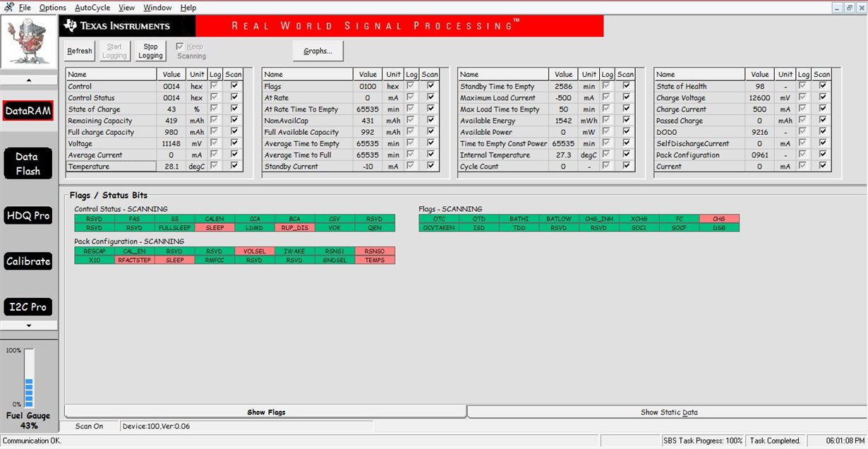Toggle Scan checkbox for State of Health
The height and width of the screenshot is (449, 868).
point(822,86)
